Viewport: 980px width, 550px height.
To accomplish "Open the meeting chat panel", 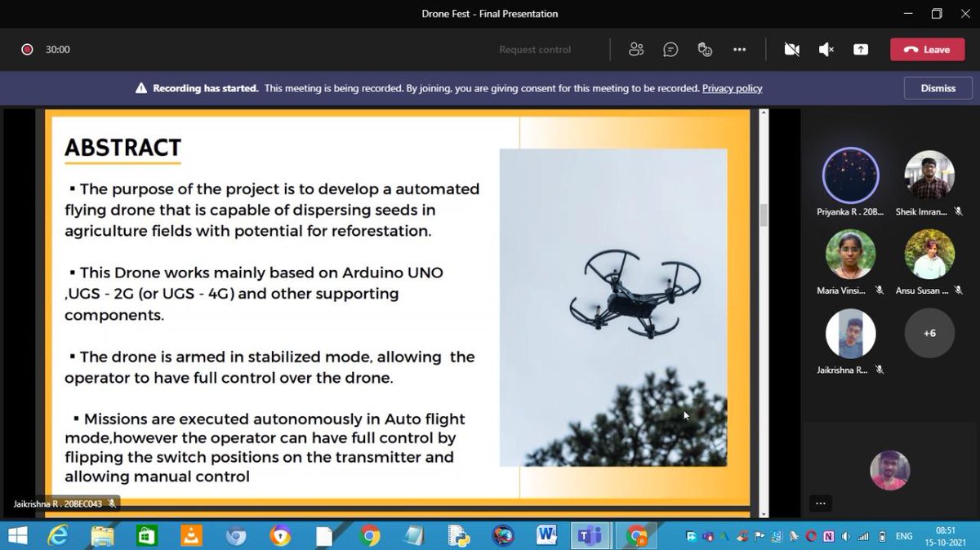I will tap(670, 50).
